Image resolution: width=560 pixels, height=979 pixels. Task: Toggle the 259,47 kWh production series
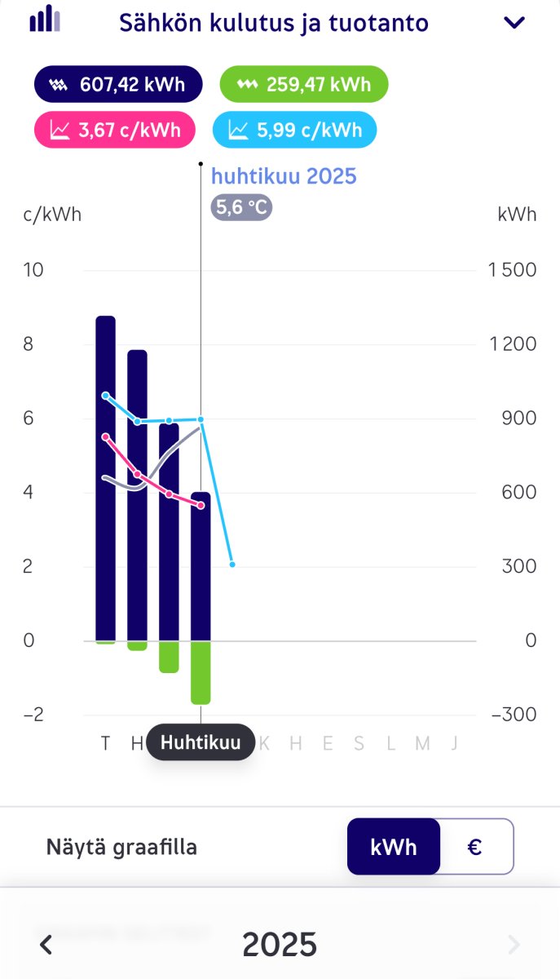[x=303, y=84]
